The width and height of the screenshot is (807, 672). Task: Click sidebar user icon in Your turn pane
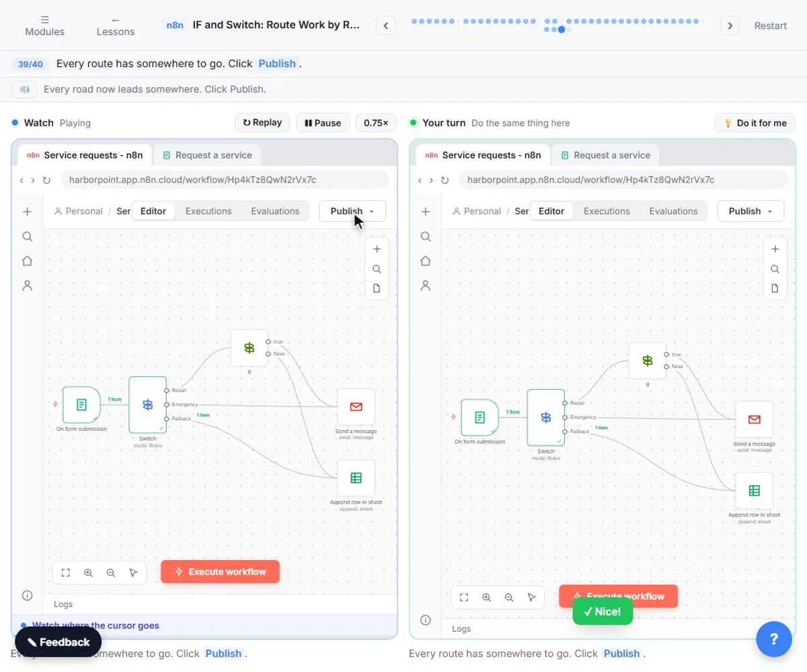[425, 286]
